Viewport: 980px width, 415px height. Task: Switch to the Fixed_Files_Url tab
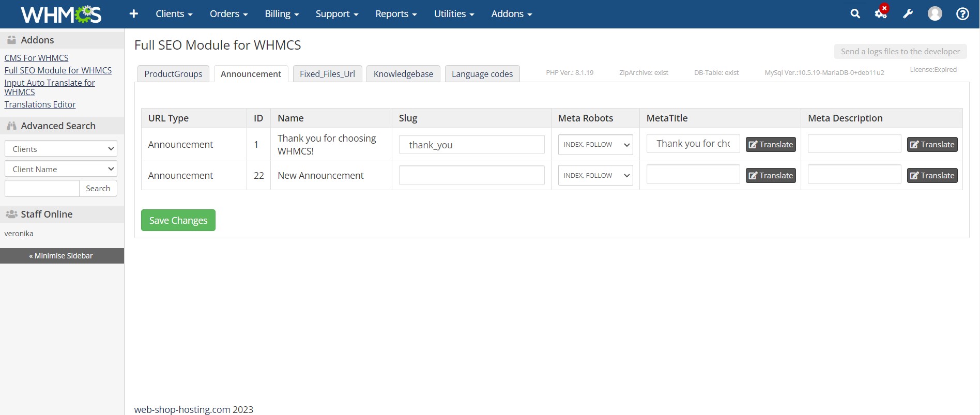coord(327,74)
